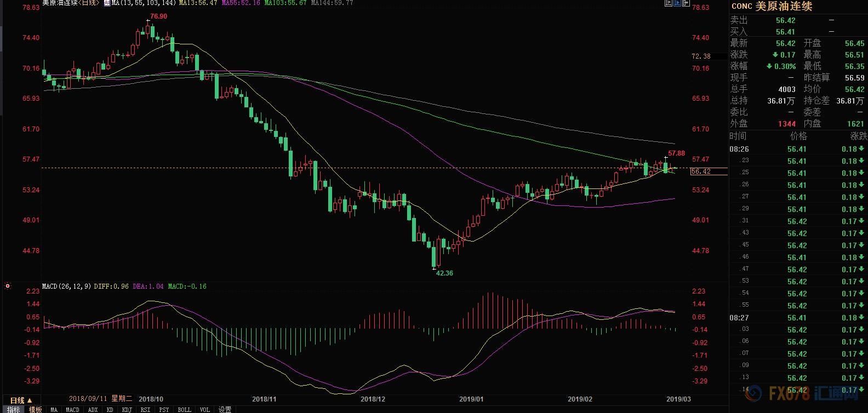Select the PSY indicator button
The image size is (868, 413).
(164, 409)
